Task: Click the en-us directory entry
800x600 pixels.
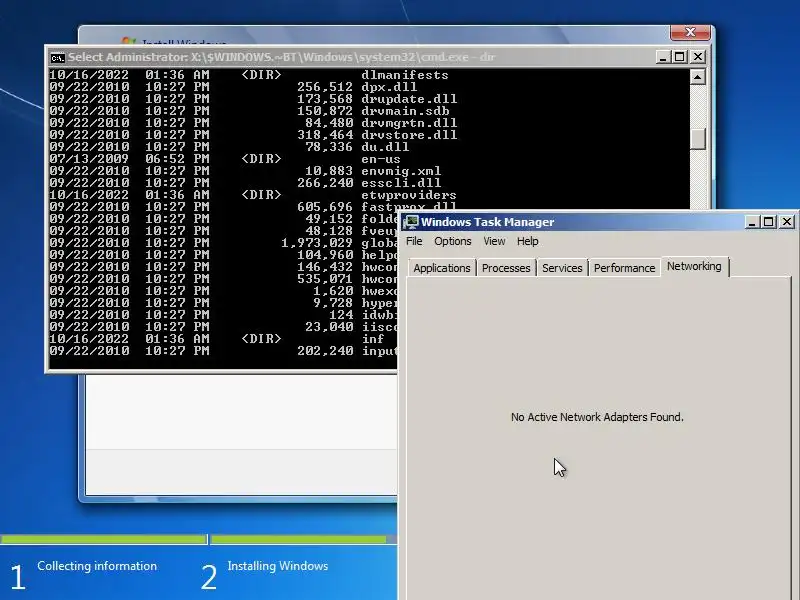Action: click(381, 159)
